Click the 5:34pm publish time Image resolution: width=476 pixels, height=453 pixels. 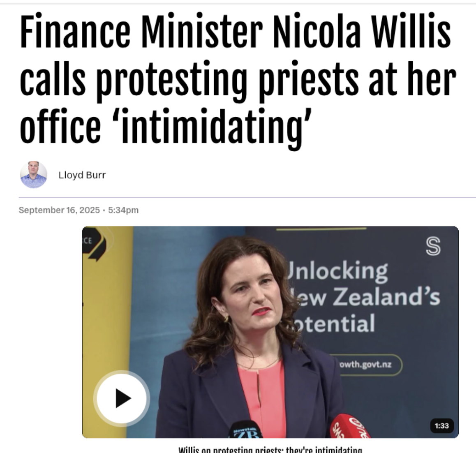tap(123, 210)
